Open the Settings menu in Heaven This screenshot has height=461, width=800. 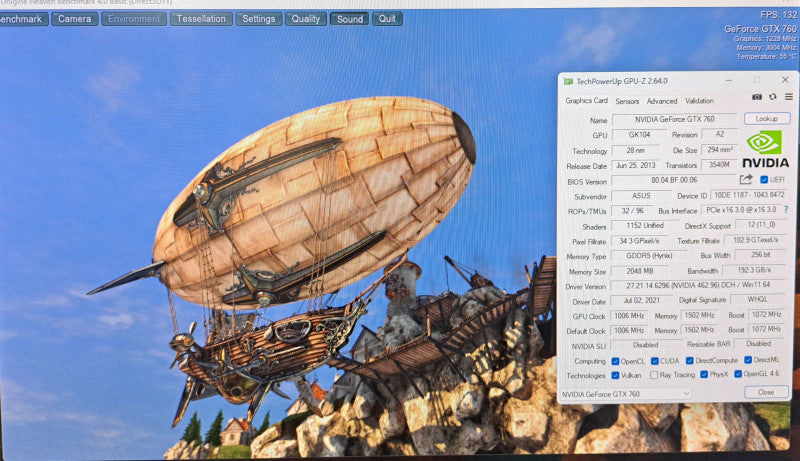(x=258, y=19)
